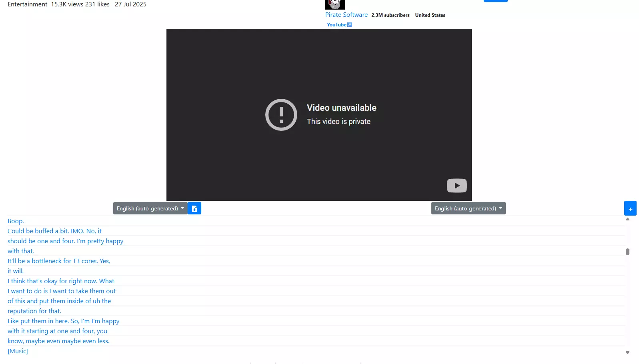Click the external link icon beside YouTube
The image size is (639, 364).
[350, 25]
